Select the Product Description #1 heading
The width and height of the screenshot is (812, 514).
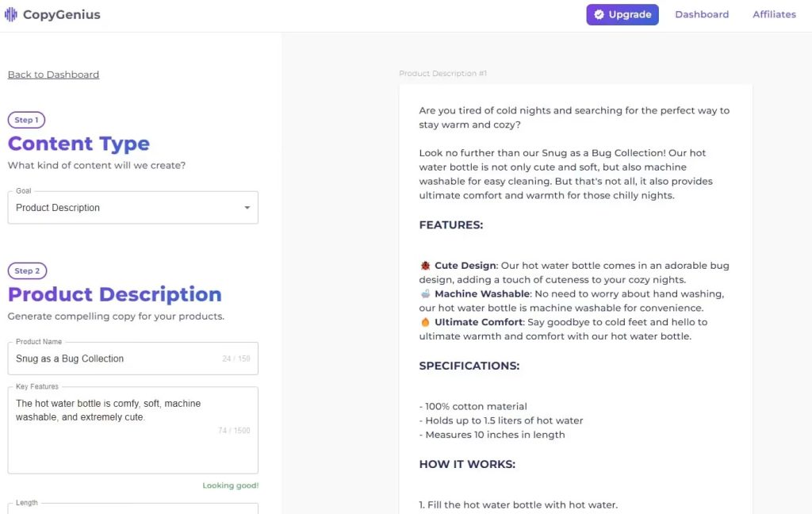pyautogui.click(x=442, y=73)
